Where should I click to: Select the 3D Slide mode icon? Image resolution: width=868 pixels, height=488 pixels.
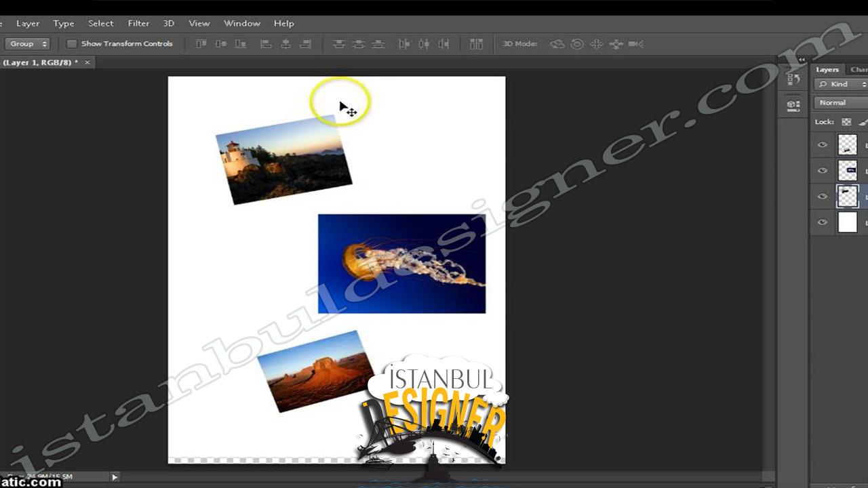click(616, 44)
